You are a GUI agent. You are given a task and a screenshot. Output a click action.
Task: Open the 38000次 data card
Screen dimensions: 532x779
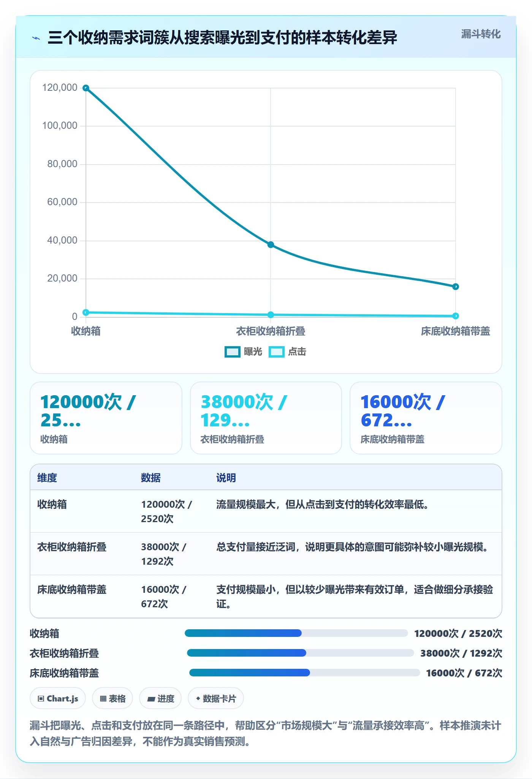tap(266, 418)
